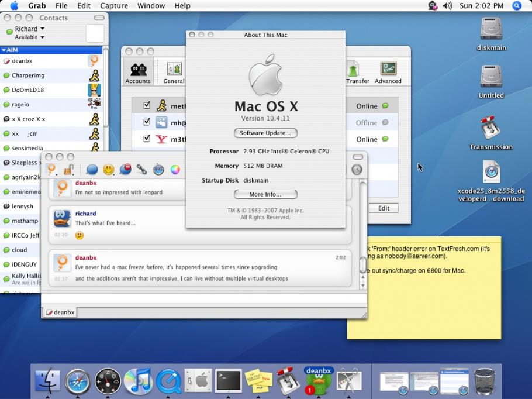The height and width of the screenshot is (399, 532).
Task: Click the chain link icon in chat toolbar
Action: [142, 169]
